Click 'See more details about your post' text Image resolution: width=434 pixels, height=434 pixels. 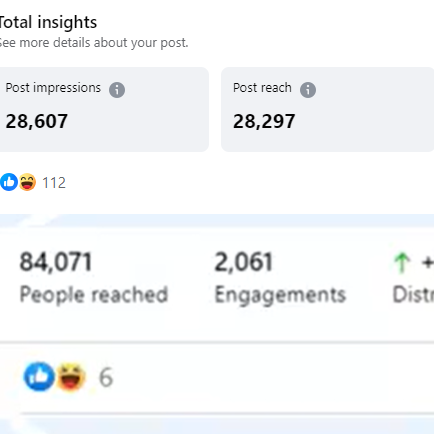(94, 43)
